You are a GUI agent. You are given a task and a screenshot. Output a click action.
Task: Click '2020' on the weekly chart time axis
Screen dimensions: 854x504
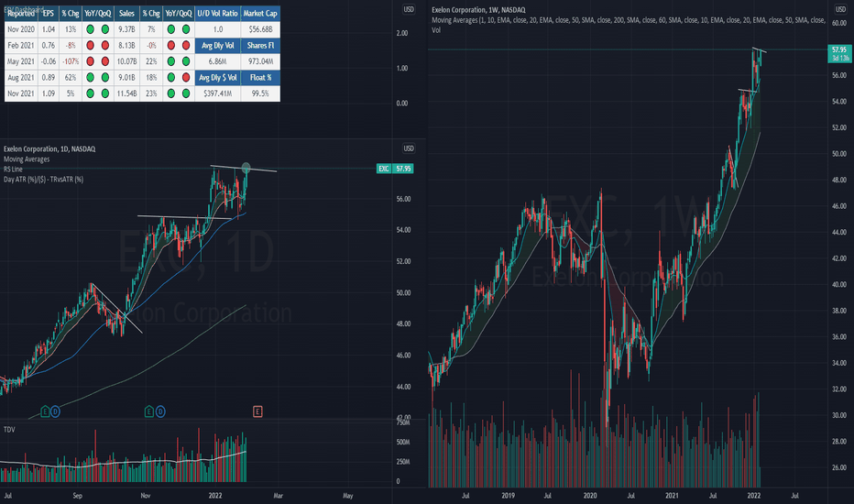(590, 495)
